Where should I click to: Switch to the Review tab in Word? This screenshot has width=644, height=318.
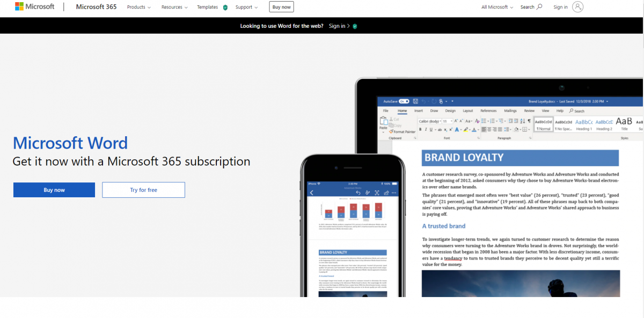(529, 110)
